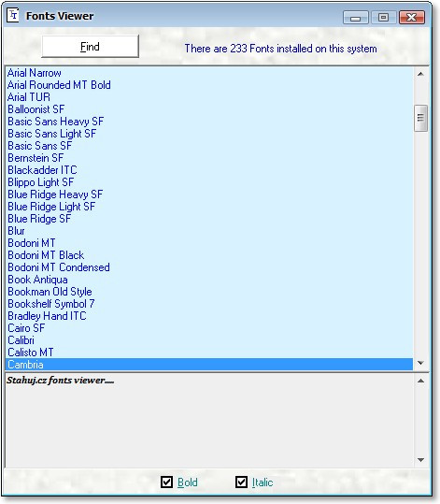
Task: Select Cairo SF font
Action: [x=209, y=328]
